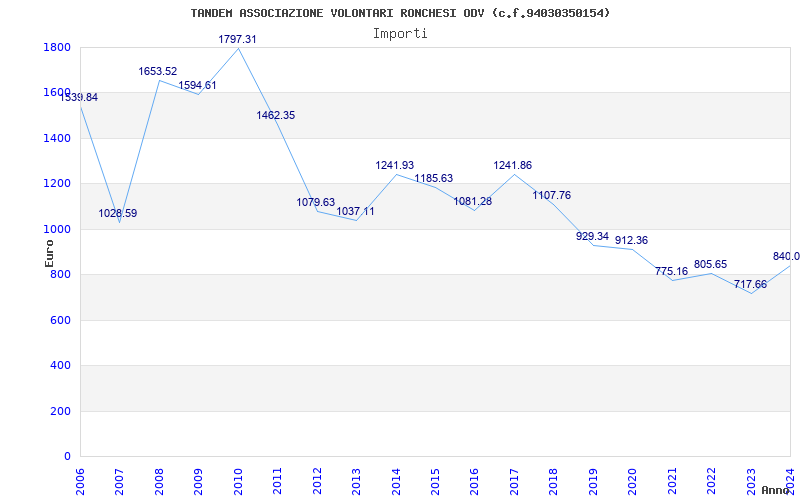
Task: Click the y-axis tick 0
Action: pyautogui.click(x=68, y=457)
